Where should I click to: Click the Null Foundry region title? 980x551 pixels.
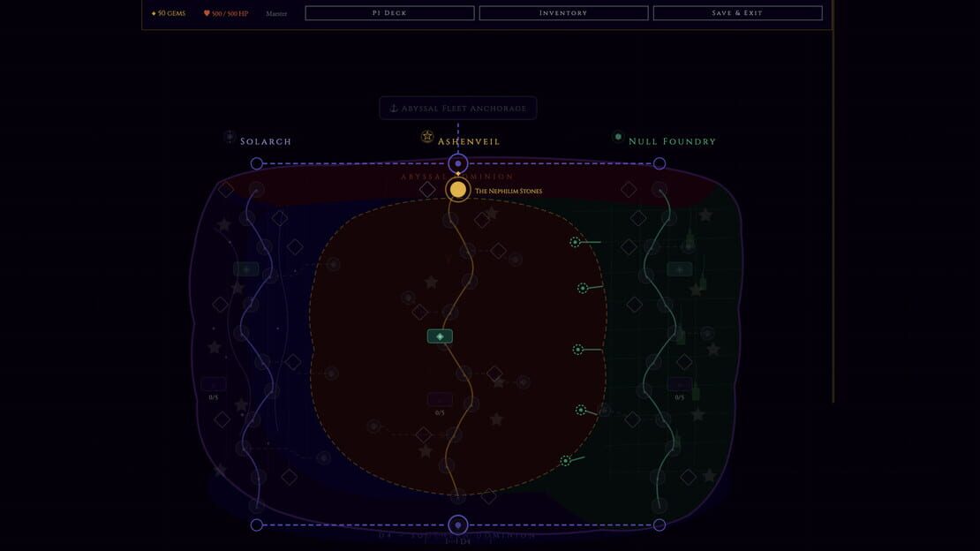tap(672, 141)
